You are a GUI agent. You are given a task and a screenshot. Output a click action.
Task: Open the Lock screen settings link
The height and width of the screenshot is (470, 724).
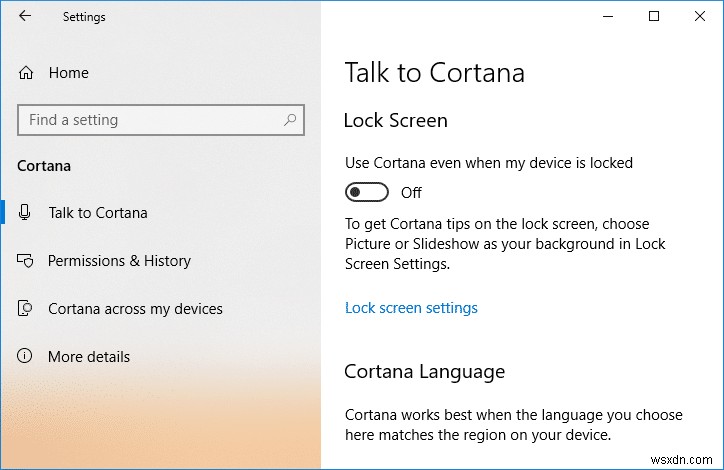coord(411,308)
